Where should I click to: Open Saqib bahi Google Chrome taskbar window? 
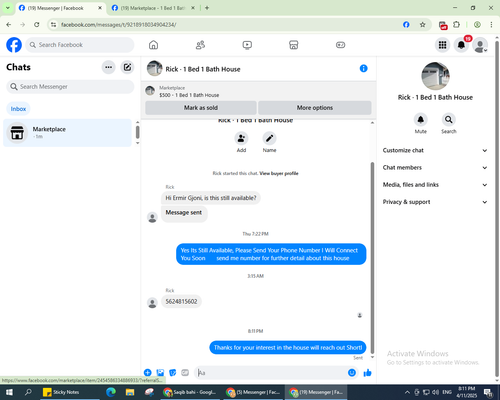pos(190,392)
